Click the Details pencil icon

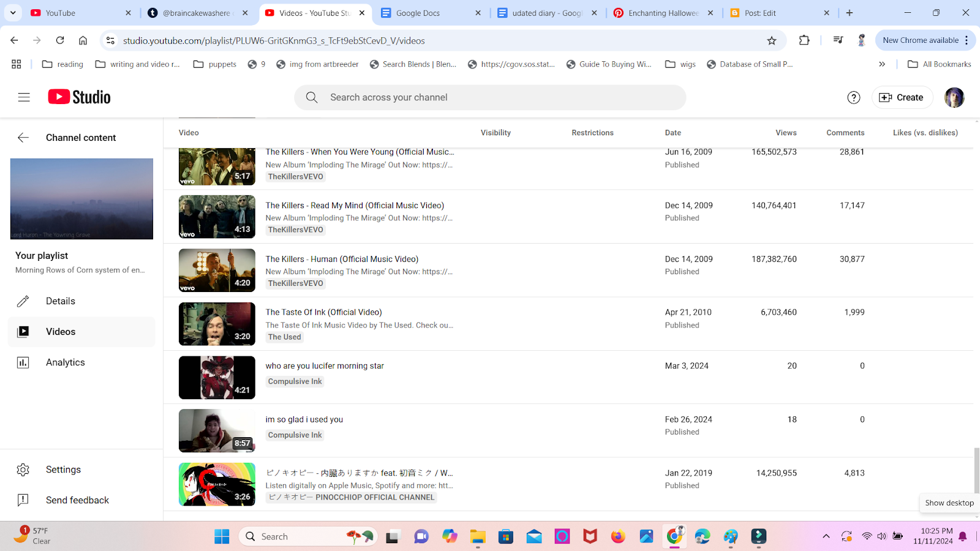coord(23,301)
